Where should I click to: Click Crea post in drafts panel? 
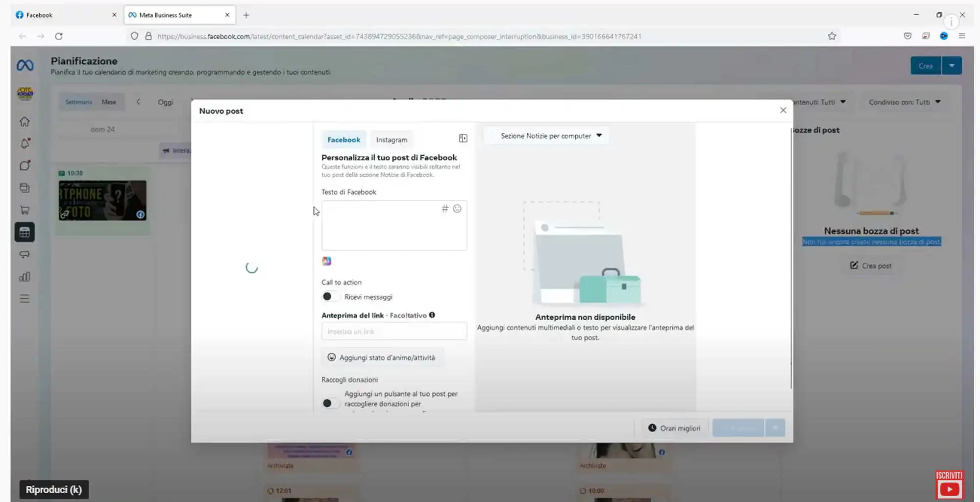coord(871,265)
